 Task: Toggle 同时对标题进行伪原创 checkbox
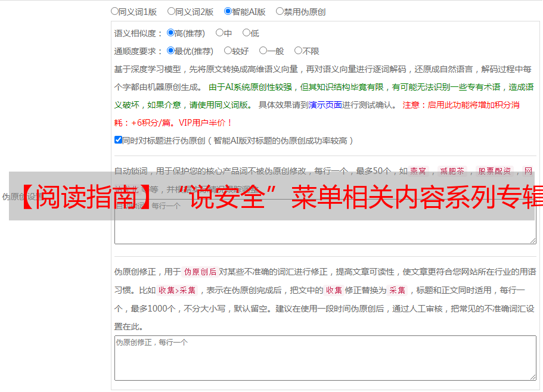click(x=118, y=140)
